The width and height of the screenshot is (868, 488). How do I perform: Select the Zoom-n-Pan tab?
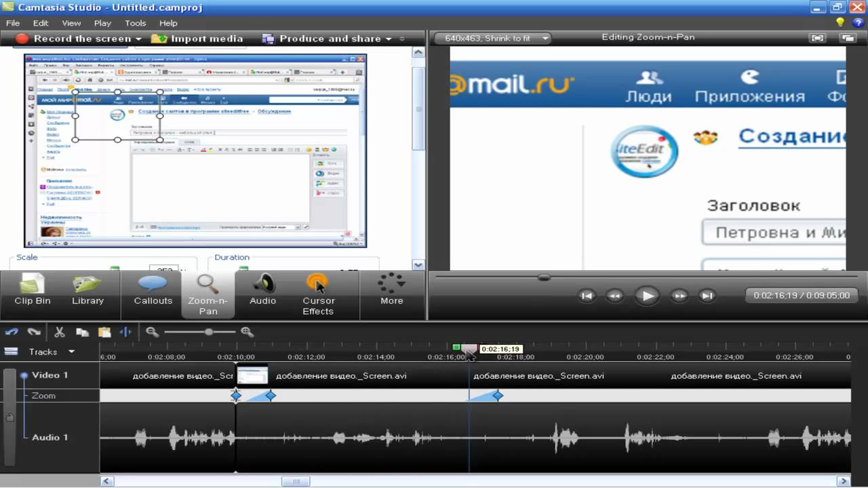(x=208, y=295)
